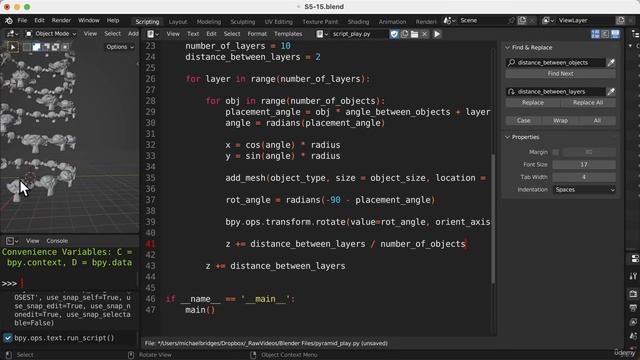Open the text editor type selector

[153, 34]
